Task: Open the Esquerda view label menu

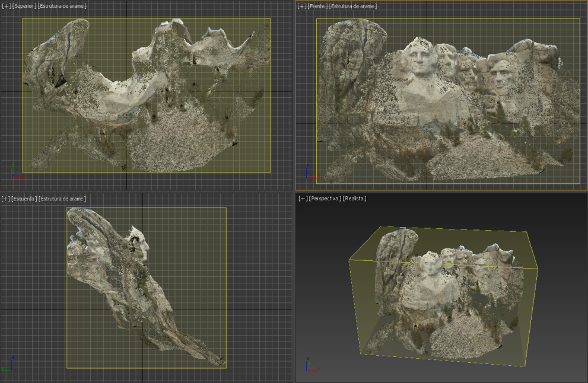Action: point(24,199)
